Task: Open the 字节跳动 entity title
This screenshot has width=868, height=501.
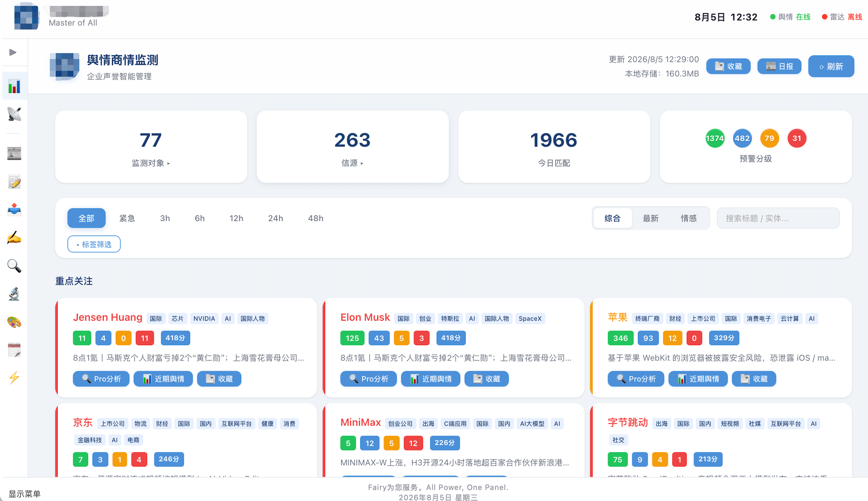Action: (628, 423)
